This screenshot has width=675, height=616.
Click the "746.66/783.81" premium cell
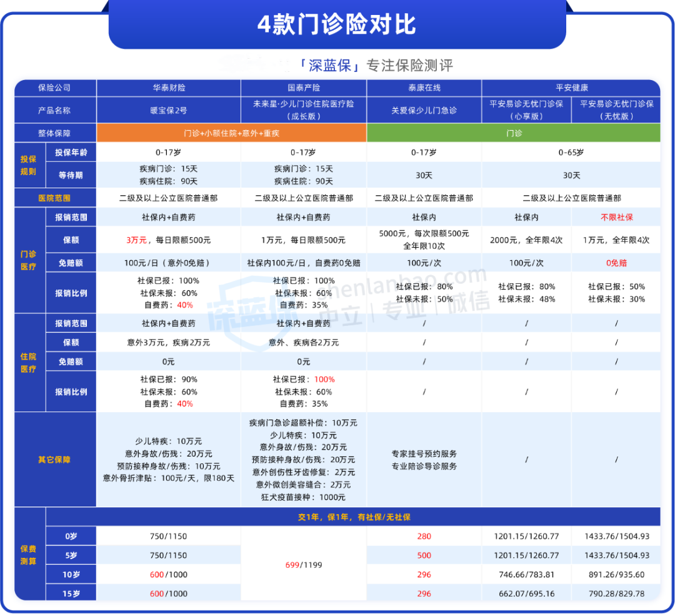(x=526, y=574)
